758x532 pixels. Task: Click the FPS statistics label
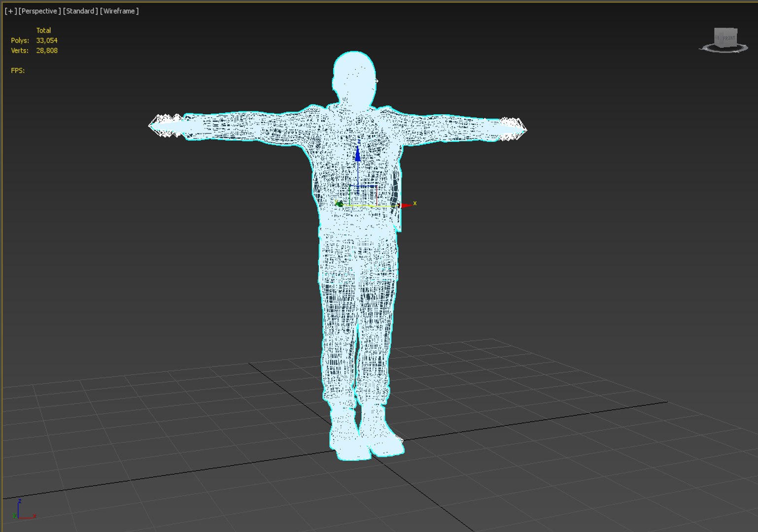coord(18,70)
